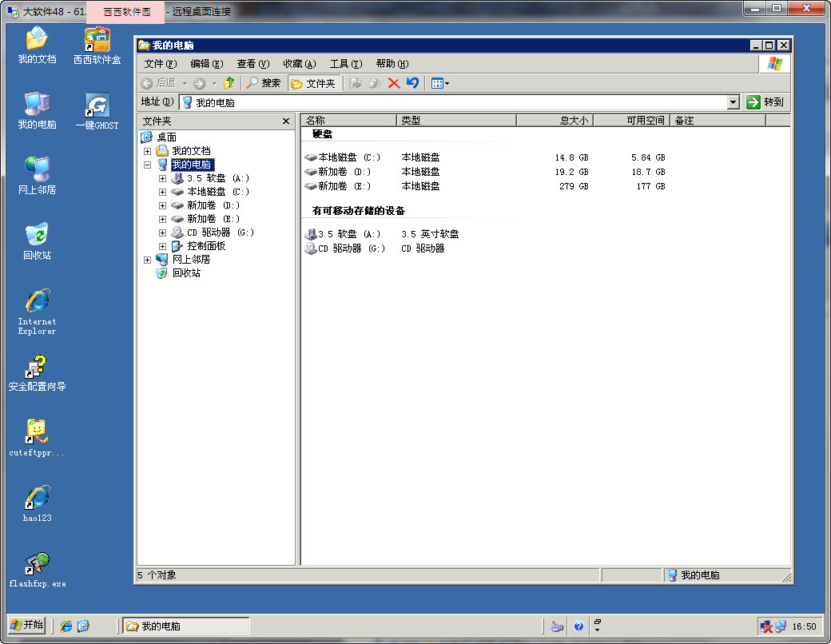Click the Go (转到) button
This screenshot has height=644, width=831.
click(x=765, y=101)
